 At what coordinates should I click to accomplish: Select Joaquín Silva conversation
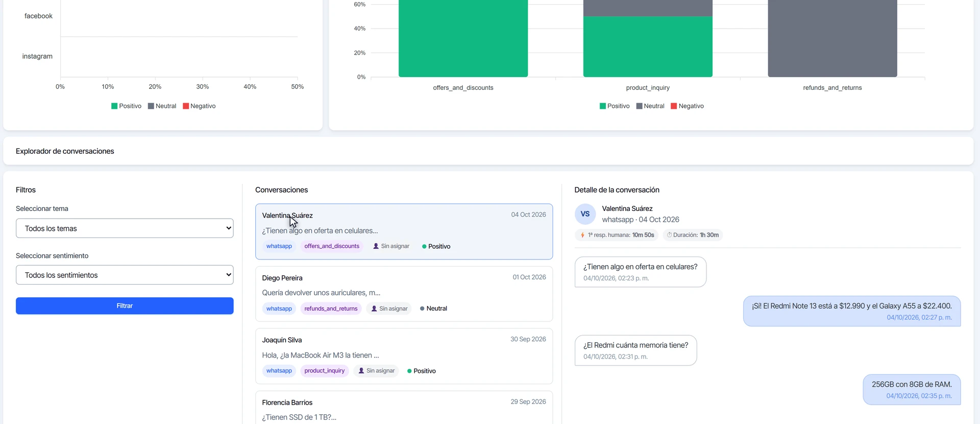pyautogui.click(x=404, y=356)
